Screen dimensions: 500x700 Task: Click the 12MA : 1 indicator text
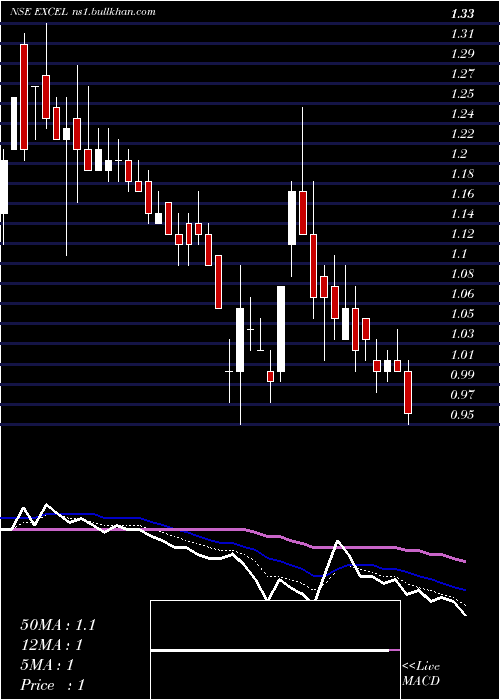[x=51, y=645]
